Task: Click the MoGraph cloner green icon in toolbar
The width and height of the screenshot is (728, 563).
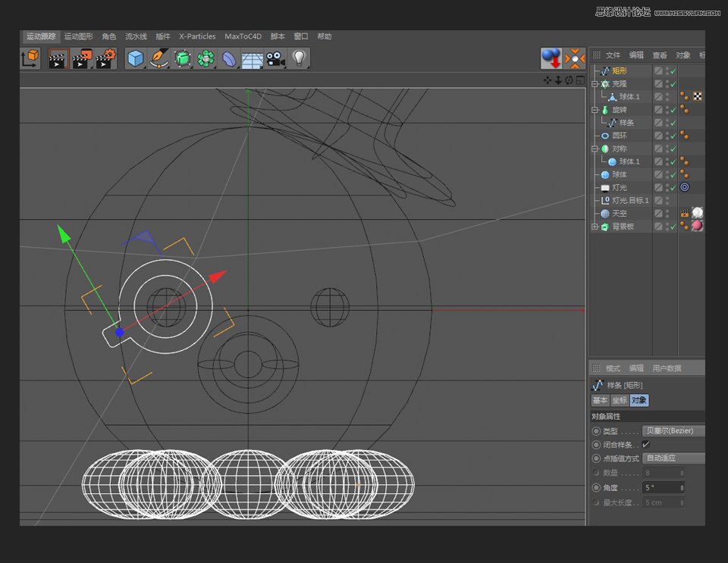Action: pos(206,58)
